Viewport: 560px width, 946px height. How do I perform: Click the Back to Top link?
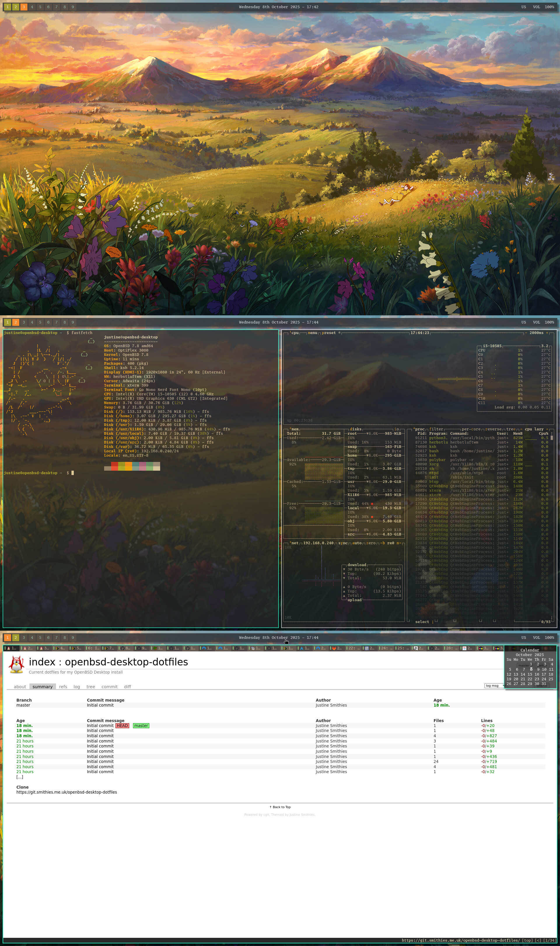(x=280, y=807)
